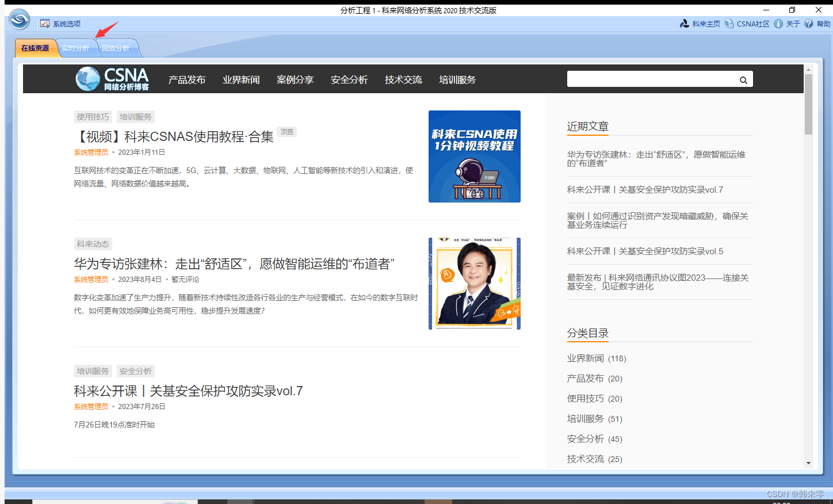
Task: Minimize the application window
Action: pyautogui.click(x=766, y=10)
